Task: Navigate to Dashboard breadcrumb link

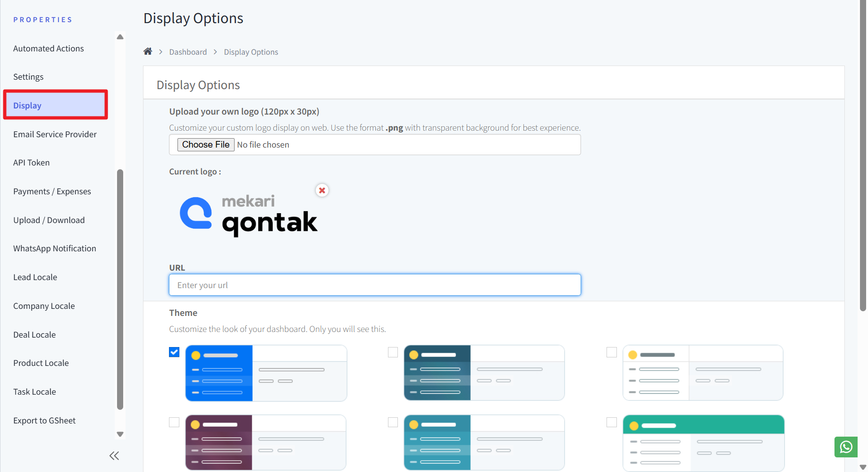Action: click(x=188, y=52)
